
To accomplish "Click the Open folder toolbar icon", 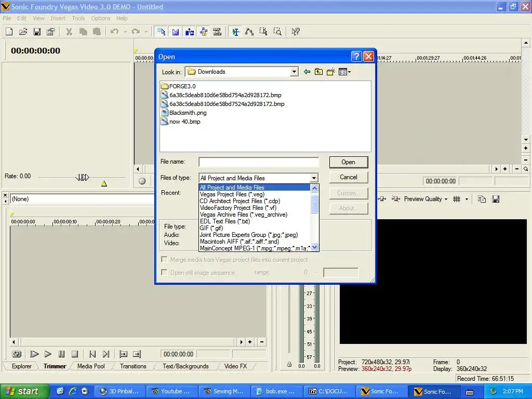I will (23, 32).
